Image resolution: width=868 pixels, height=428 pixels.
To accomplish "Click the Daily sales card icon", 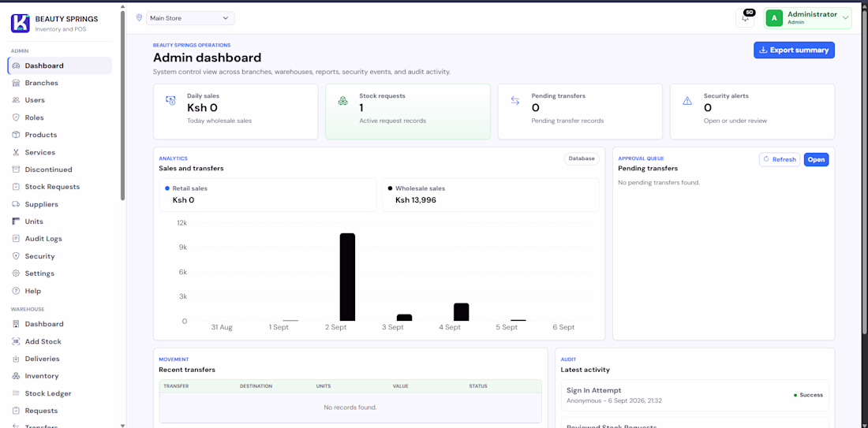I will point(170,101).
